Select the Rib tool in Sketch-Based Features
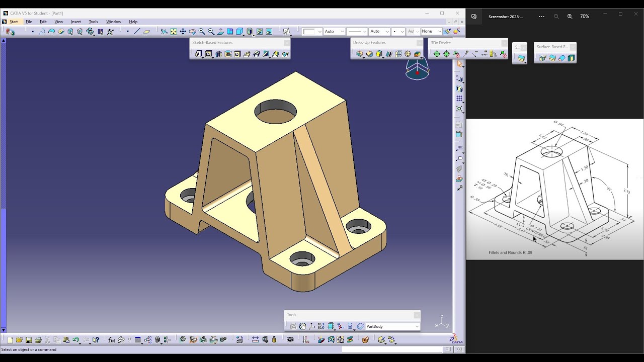Image resolution: width=644 pixels, height=362 pixels. (x=247, y=54)
